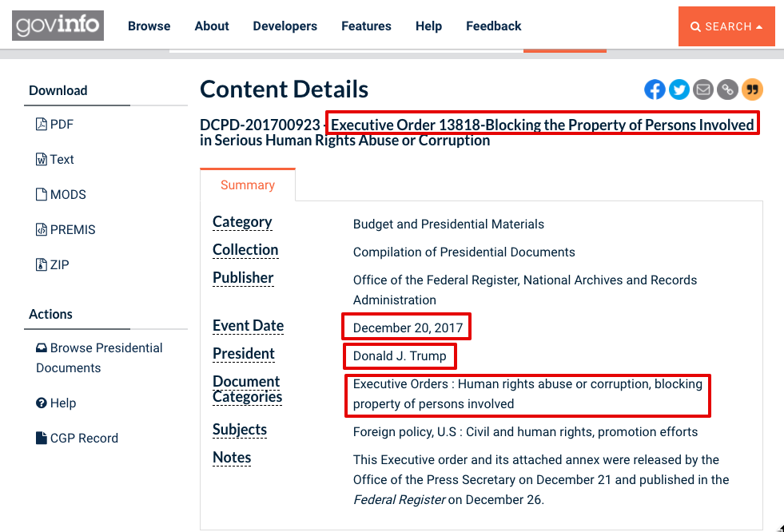This screenshot has height=532, width=784.
Task: Select the Summary tab
Action: (x=248, y=185)
